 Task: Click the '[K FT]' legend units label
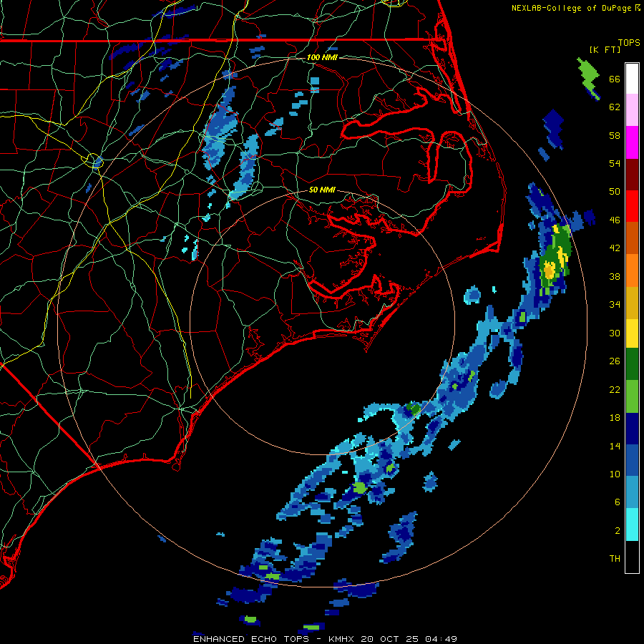coord(605,49)
